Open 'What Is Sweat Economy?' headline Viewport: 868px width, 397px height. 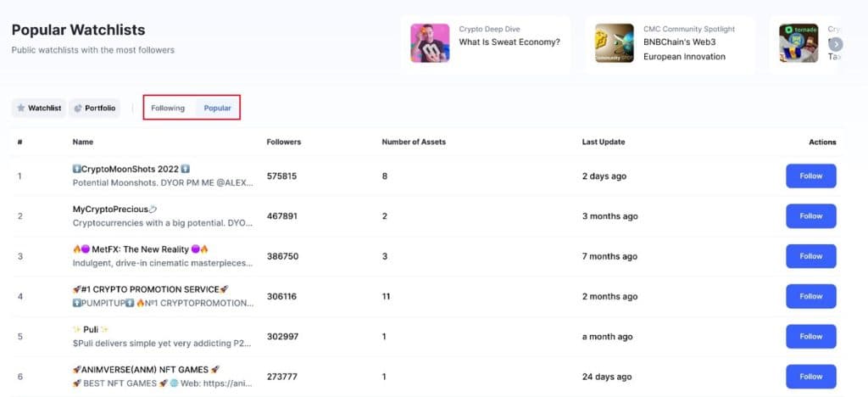509,42
